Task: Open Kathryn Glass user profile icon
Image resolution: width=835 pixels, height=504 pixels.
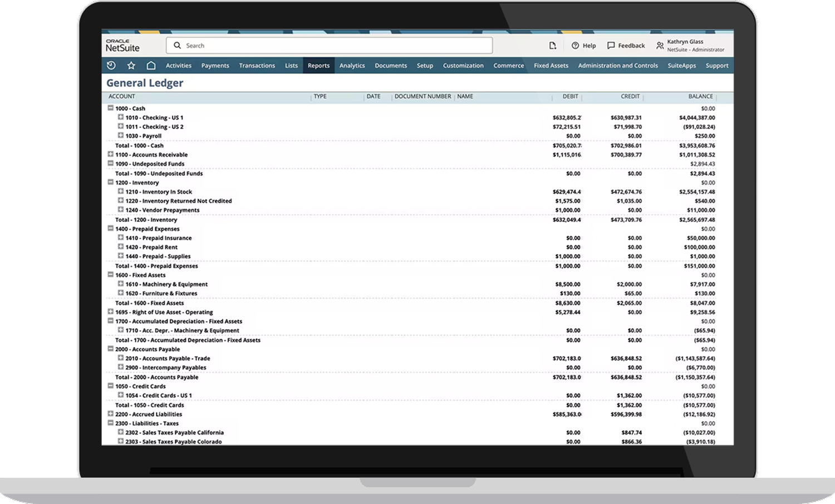Action: click(x=660, y=46)
